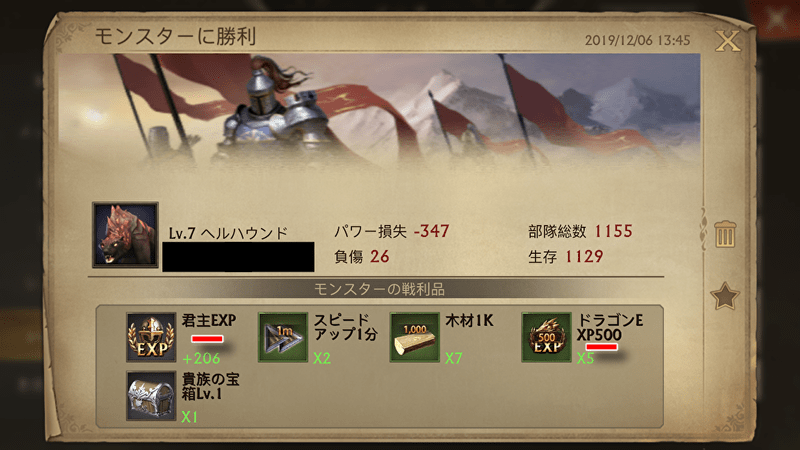Close the monster victory report
800x450 pixels.
[728, 40]
